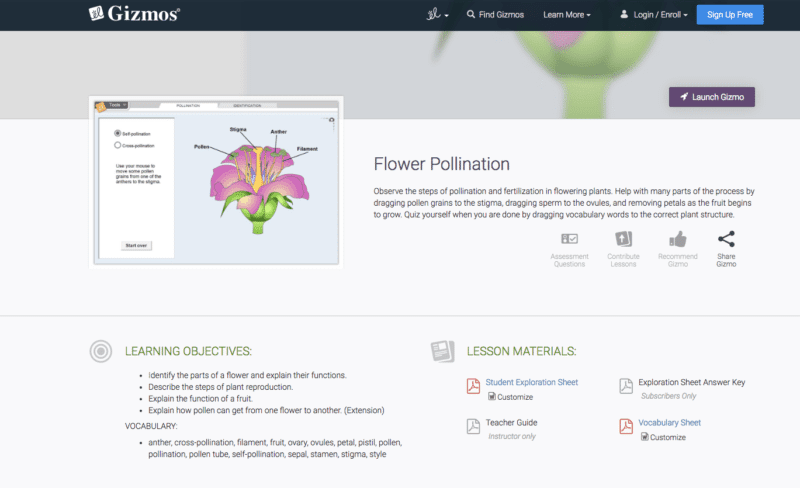
Task: Click the PDF icon beside Student Exploration Sheet
Action: click(473, 386)
